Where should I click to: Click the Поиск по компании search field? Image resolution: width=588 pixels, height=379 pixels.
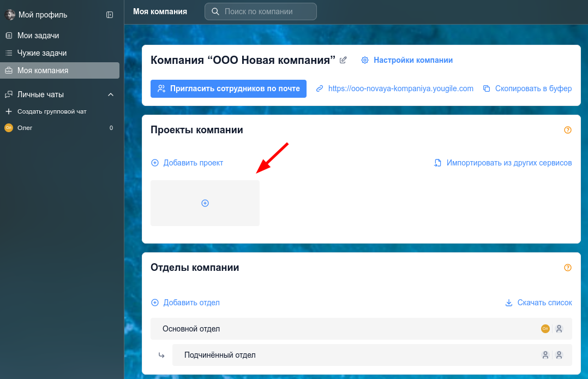click(x=261, y=11)
